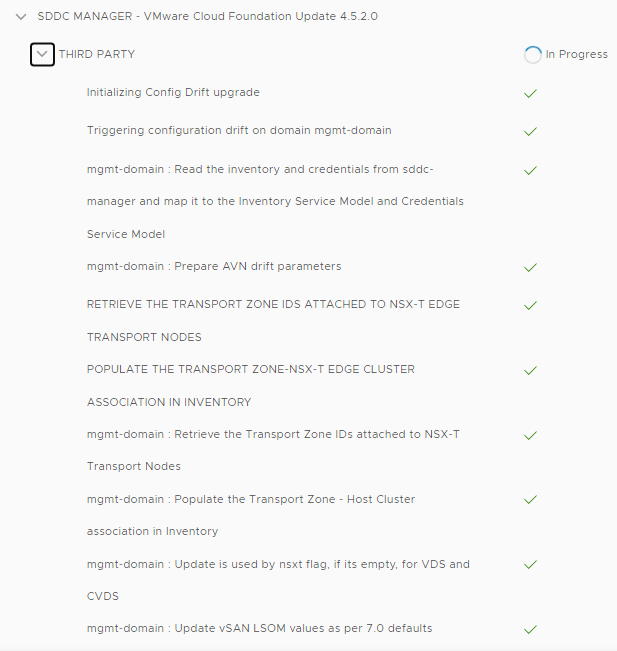Select the THIRD PARTY label
Image resolution: width=617 pixels, height=651 pixels.
(x=97, y=54)
